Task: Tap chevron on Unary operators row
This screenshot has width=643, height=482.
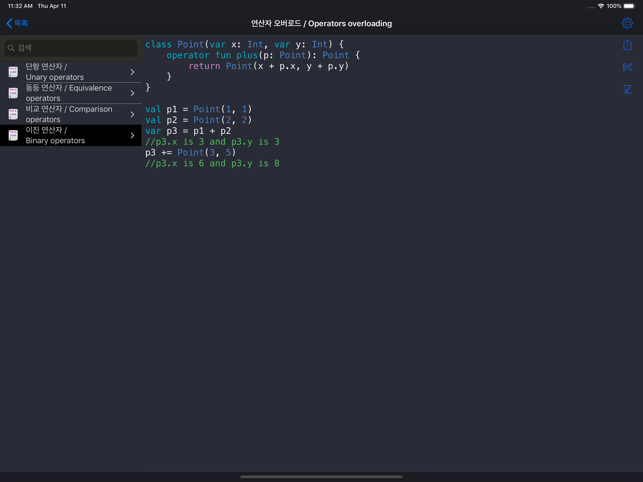Action: (132, 72)
